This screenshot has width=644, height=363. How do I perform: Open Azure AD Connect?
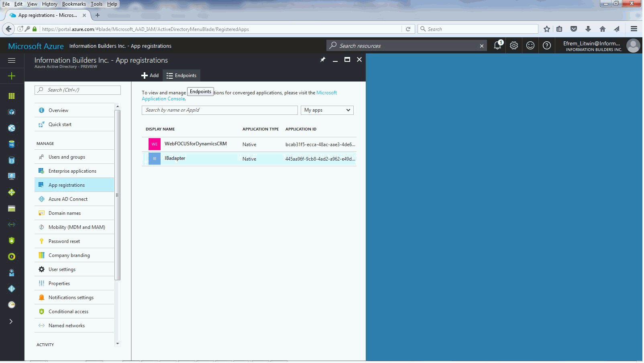[x=74, y=199]
